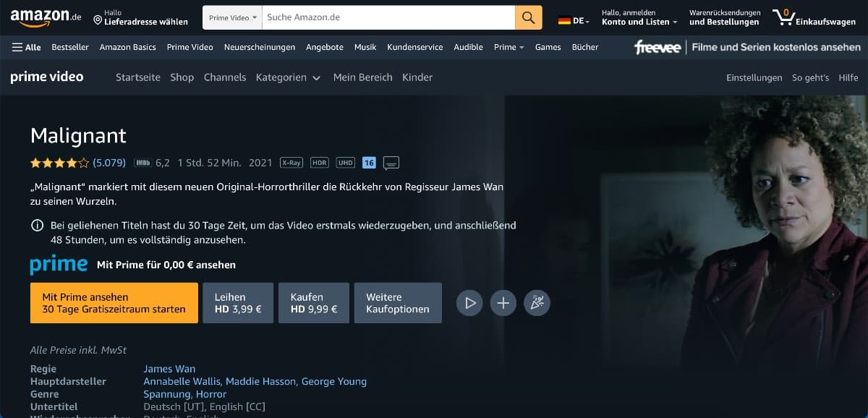Click the prime video logo

[47, 77]
